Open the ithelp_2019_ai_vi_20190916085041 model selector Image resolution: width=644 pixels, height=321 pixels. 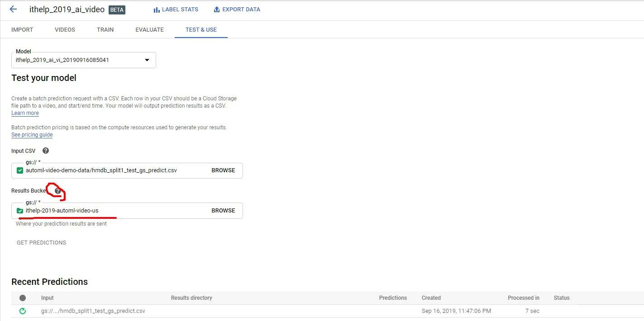point(84,60)
